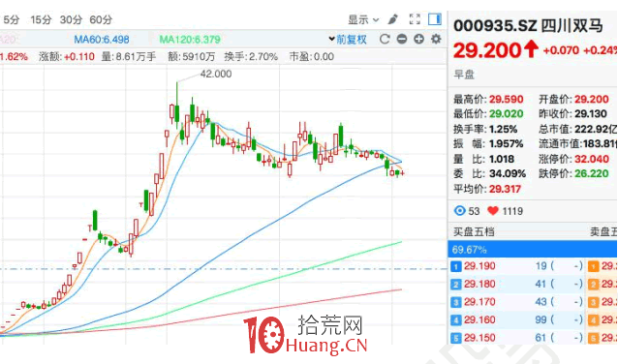Viewport: 618px width, 364px height.
Task: Click the orange sell level 1 badge
Action: click(x=593, y=266)
